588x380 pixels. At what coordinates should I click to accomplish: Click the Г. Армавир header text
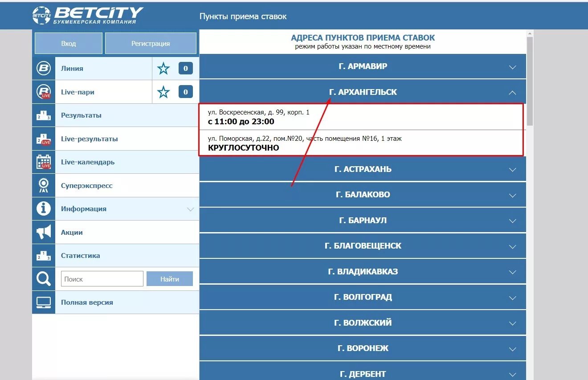pyautogui.click(x=363, y=66)
